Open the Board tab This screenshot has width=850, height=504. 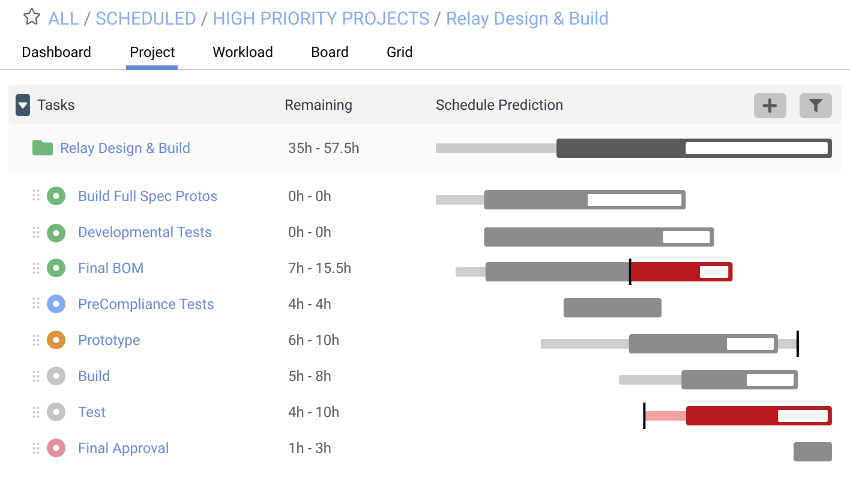point(330,52)
